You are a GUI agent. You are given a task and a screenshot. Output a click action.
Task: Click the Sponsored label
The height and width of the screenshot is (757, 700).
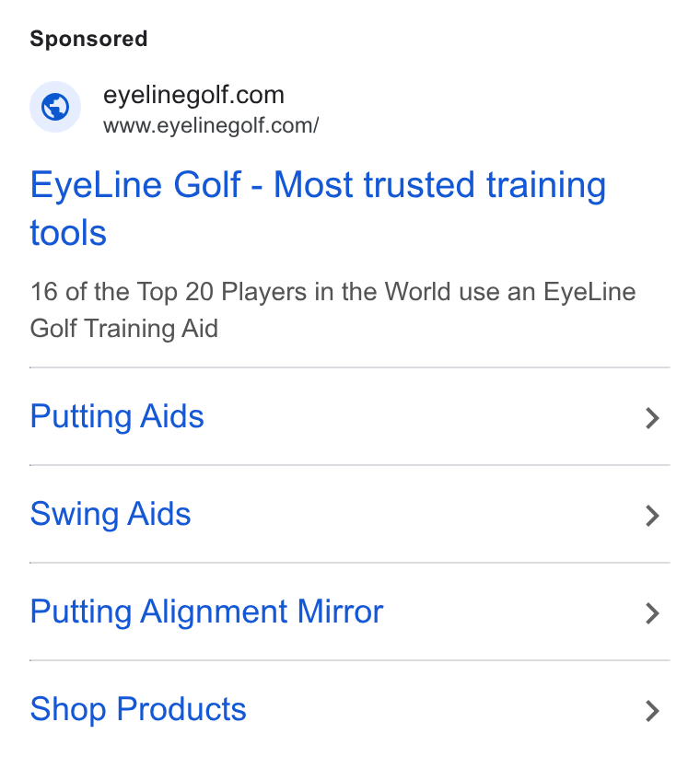pos(88,39)
